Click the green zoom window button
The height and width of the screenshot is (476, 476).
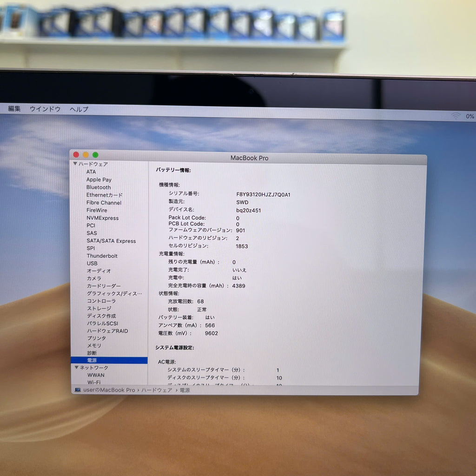pos(95,155)
